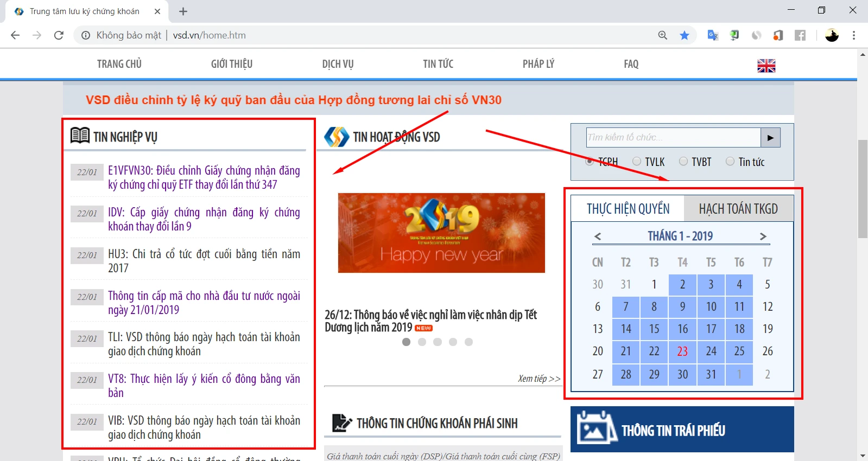Select the Tin tức radio button
Image resolution: width=868 pixels, height=461 pixels.
pyautogui.click(x=730, y=161)
